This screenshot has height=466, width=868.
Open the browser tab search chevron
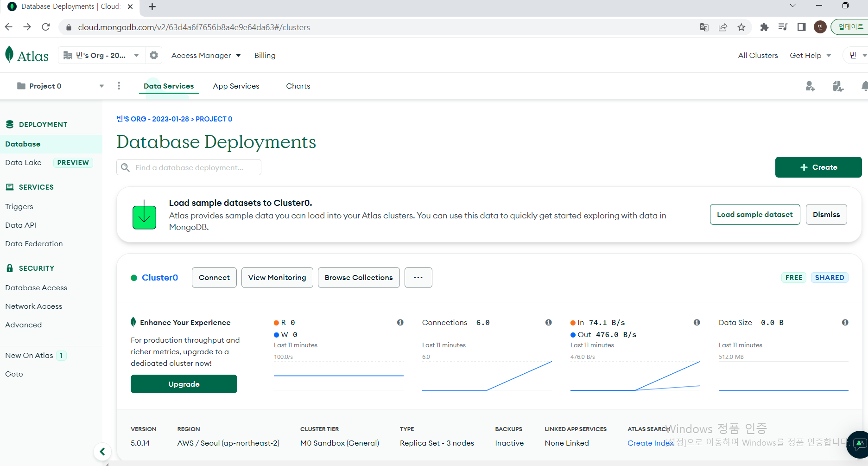[x=792, y=6]
